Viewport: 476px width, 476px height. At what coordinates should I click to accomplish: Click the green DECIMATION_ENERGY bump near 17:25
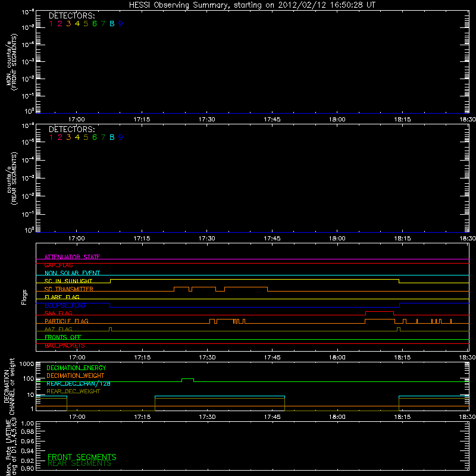[x=187, y=379]
